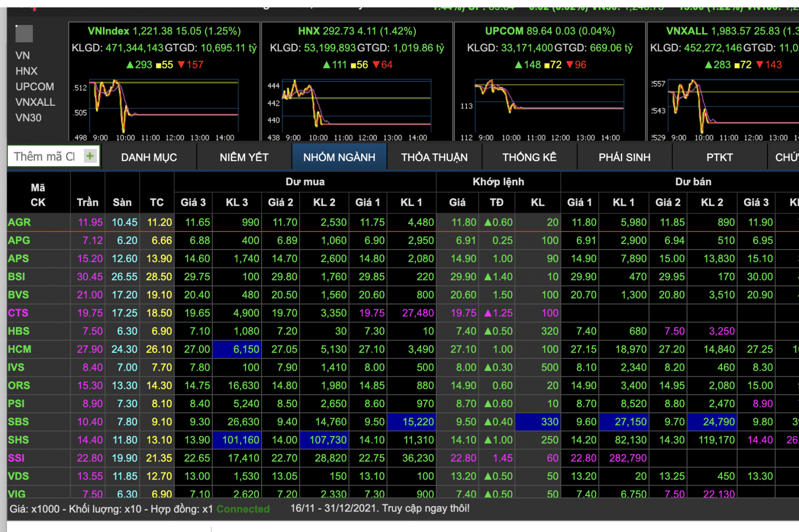Click SSI sell volume 282,790
This screenshot has height=532, width=799.
click(x=628, y=458)
